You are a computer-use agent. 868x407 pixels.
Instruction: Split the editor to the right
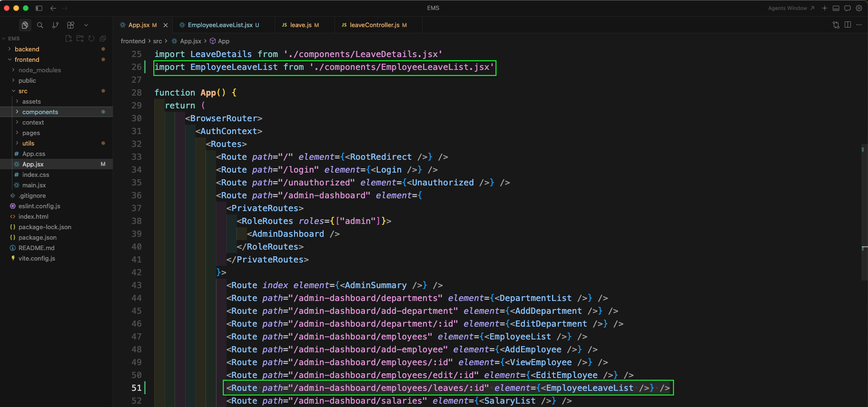point(848,25)
